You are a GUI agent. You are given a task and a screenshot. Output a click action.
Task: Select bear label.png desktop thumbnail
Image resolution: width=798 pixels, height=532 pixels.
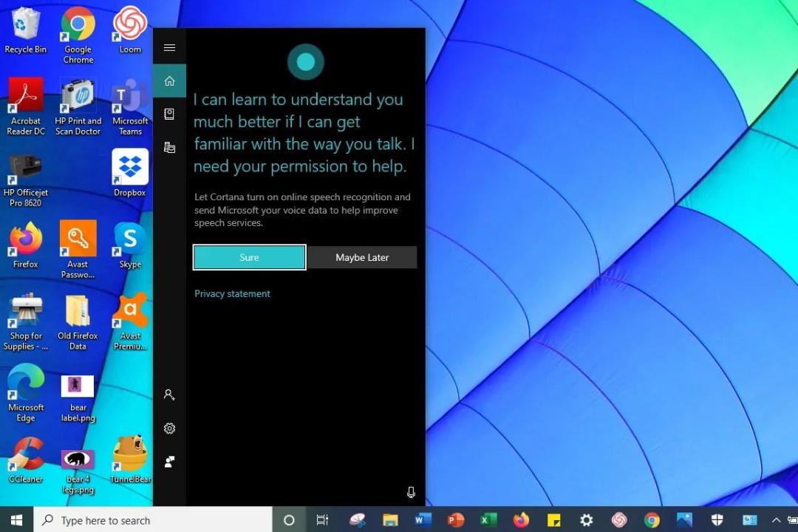[78, 398]
